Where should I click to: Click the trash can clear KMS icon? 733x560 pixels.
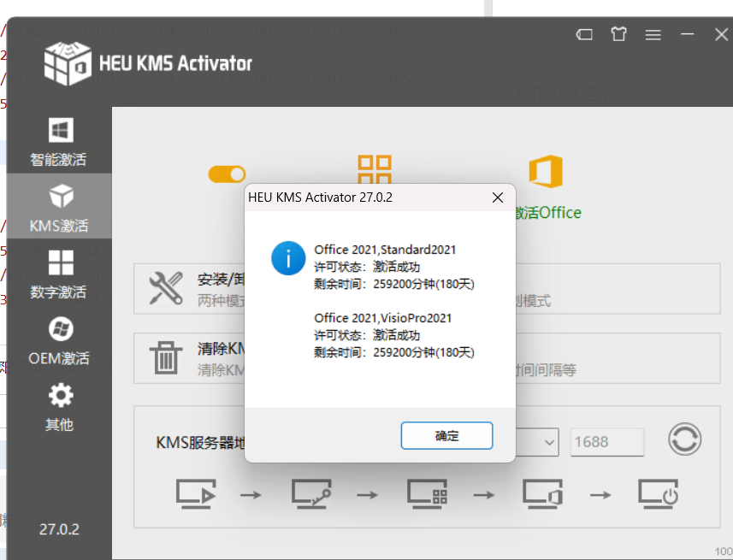(x=166, y=357)
